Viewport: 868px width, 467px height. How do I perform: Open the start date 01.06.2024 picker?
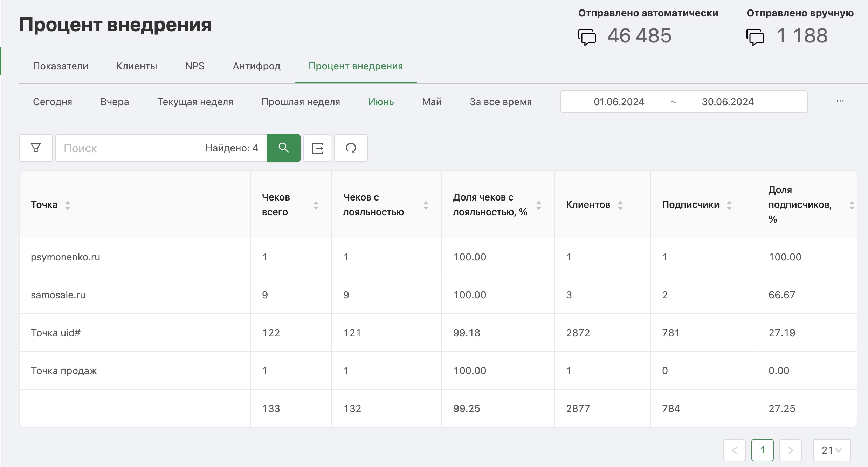[619, 102]
